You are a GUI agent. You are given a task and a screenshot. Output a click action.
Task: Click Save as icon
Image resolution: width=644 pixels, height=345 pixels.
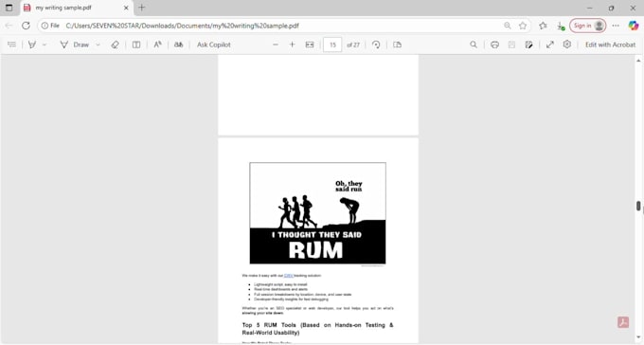point(529,45)
